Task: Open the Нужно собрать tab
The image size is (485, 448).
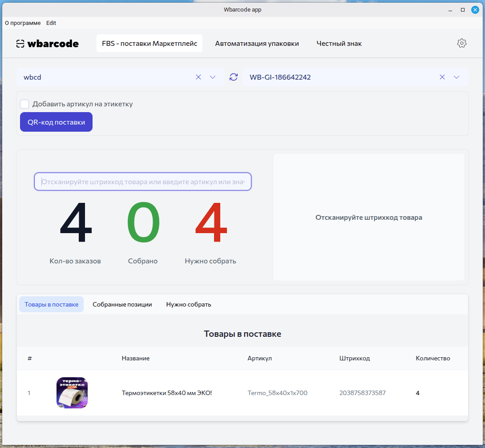Action: click(188, 304)
